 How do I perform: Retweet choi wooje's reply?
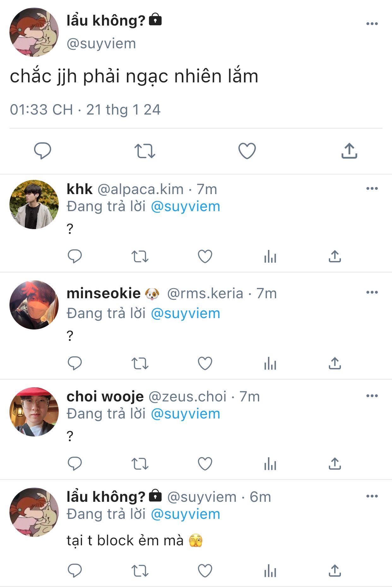(140, 464)
